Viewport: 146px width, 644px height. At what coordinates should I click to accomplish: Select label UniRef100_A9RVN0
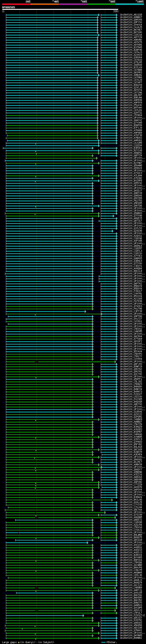click(131, 40)
